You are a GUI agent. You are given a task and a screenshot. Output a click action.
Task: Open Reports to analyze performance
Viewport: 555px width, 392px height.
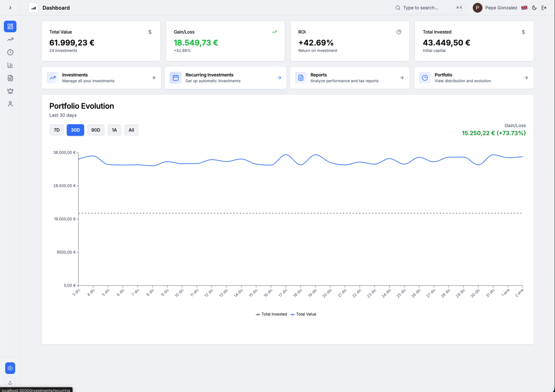coord(350,78)
